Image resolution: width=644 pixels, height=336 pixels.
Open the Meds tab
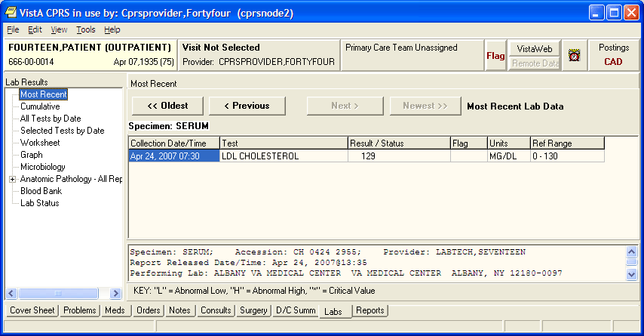[x=115, y=310]
